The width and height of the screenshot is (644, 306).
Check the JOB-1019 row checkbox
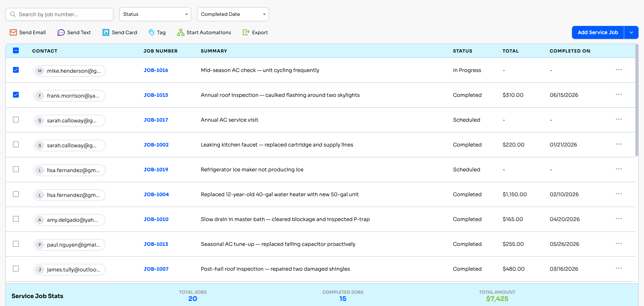[x=16, y=169]
